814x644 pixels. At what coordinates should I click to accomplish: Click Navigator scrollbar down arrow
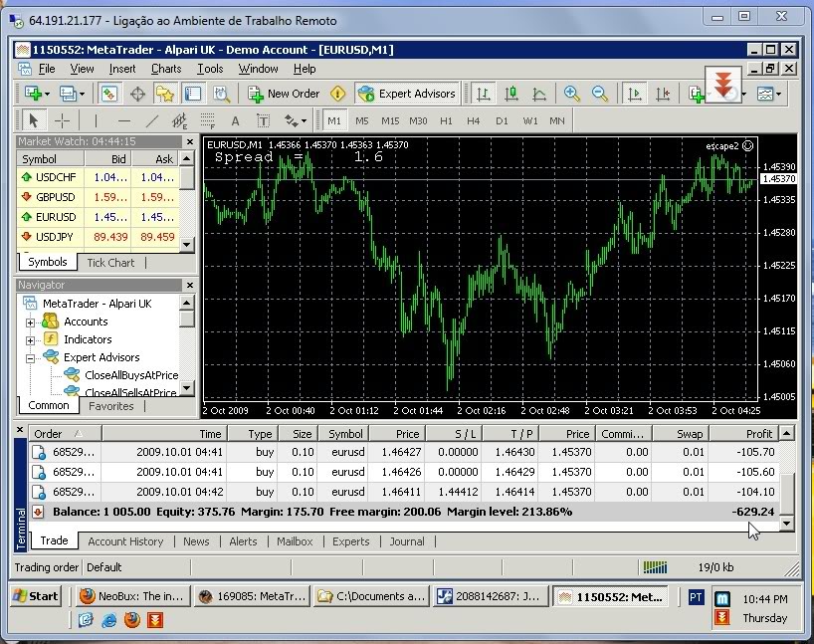187,387
